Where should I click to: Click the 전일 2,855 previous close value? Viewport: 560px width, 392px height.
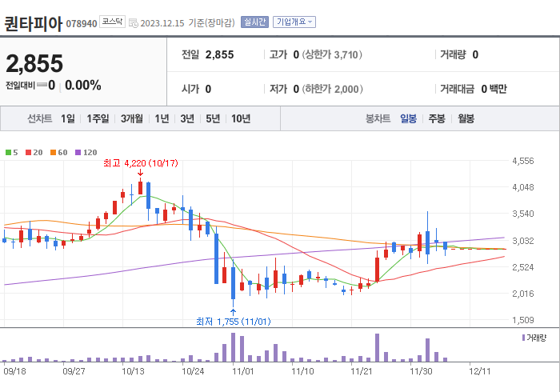pos(207,54)
